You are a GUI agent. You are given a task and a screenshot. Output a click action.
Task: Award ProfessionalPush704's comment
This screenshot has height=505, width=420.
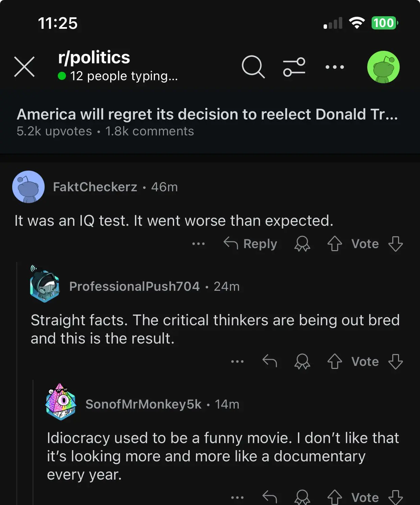click(302, 361)
